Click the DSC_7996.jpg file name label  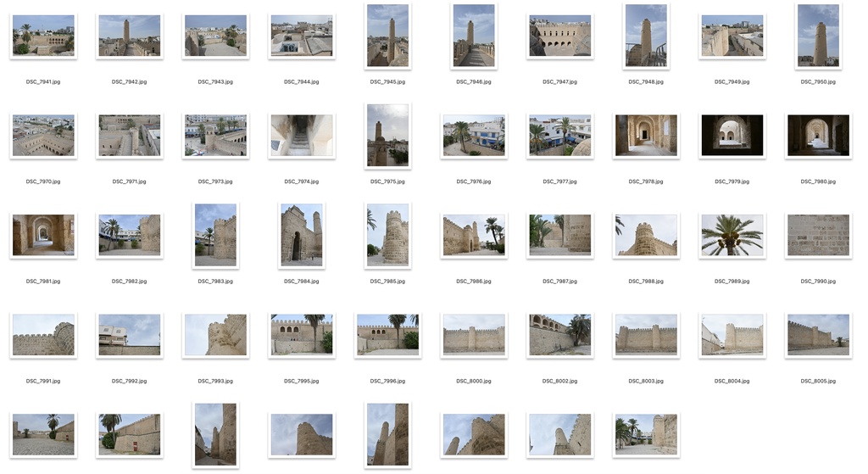[x=387, y=381]
